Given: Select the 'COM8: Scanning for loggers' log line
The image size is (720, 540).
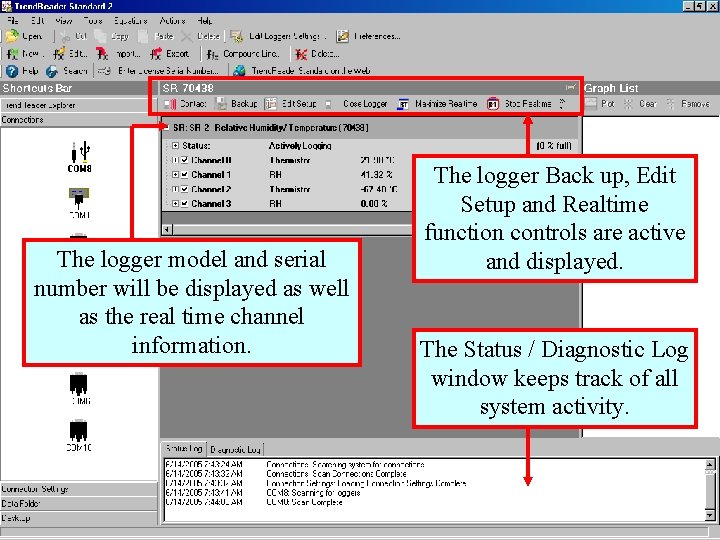Looking at the screenshot, I should coord(313,493).
